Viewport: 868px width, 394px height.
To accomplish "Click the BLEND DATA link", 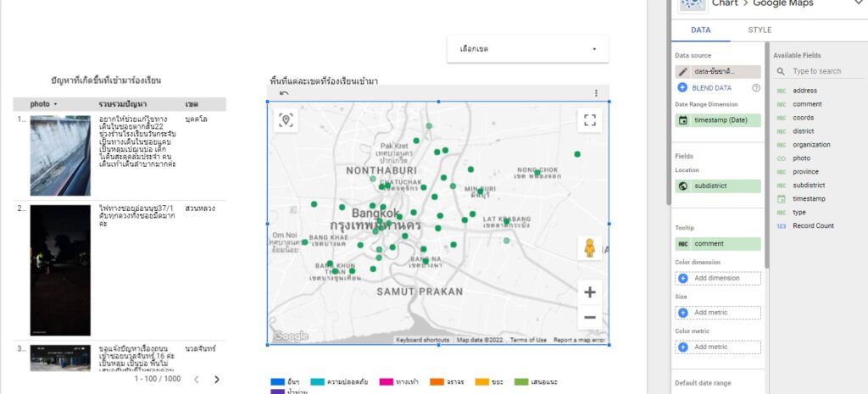I will pos(711,88).
